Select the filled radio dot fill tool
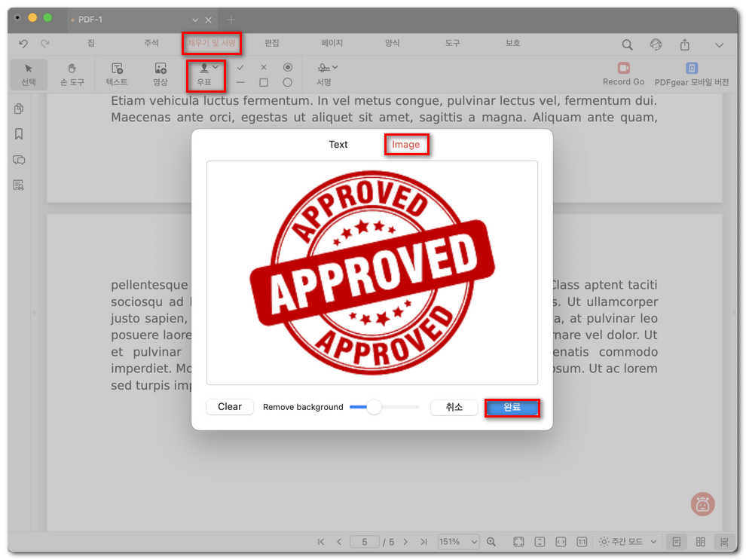This screenshot has width=746, height=560. click(x=287, y=67)
